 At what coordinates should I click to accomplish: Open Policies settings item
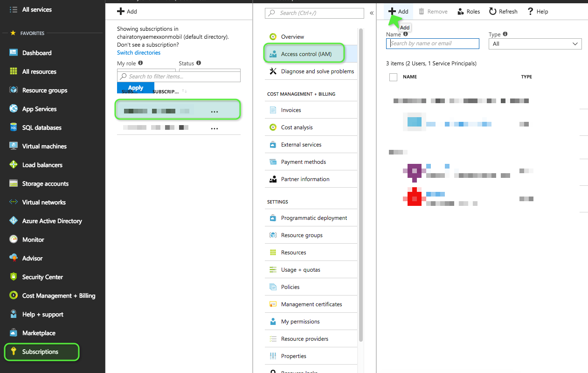point(311,287)
